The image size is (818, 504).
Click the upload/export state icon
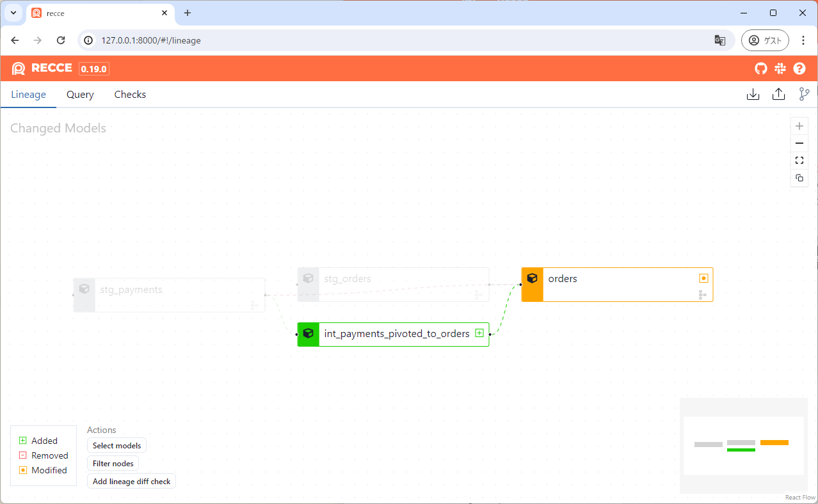[x=778, y=95]
